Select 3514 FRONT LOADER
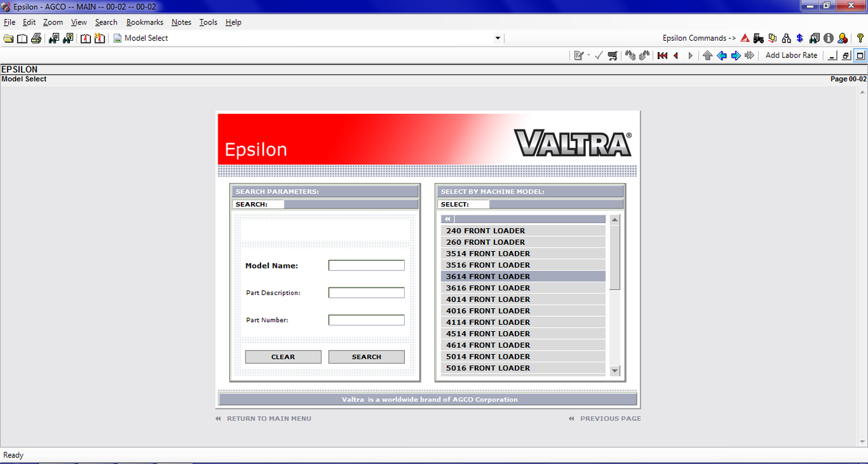This screenshot has height=464, width=868. tap(523, 254)
